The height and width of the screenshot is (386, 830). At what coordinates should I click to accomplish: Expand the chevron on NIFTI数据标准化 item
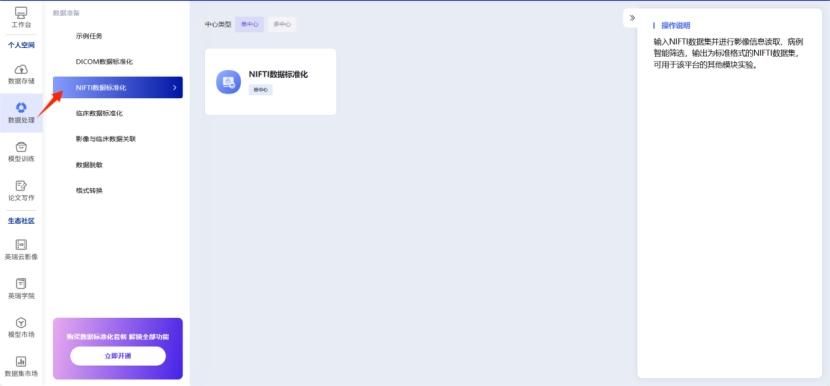(x=174, y=87)
